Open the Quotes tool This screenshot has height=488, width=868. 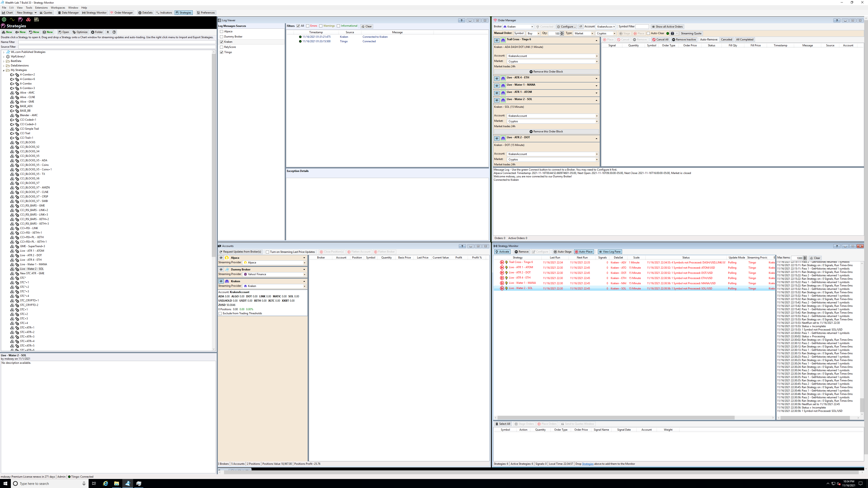(x=47, y=12)
